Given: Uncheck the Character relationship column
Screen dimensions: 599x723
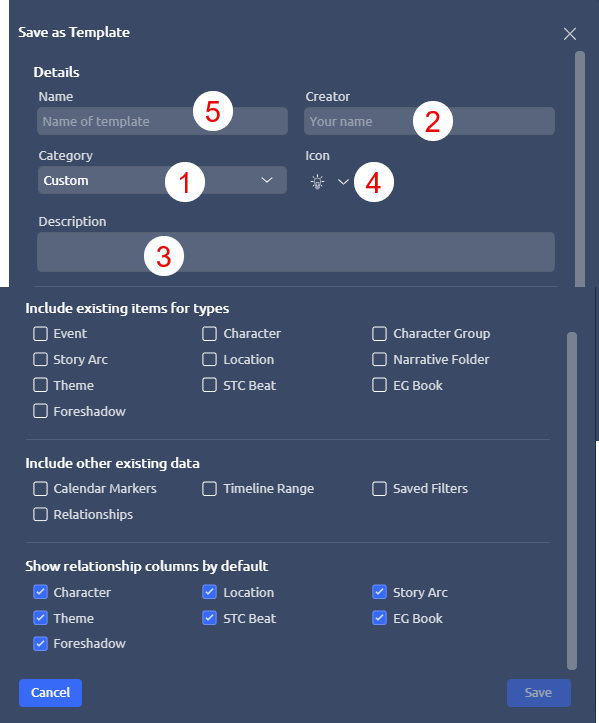Looking at the screenshot, I should tap(40, 592).
